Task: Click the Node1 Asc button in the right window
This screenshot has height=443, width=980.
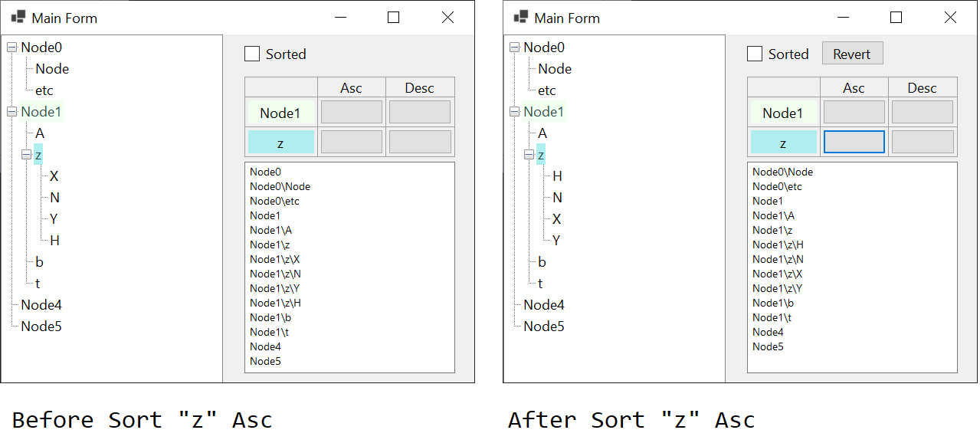Action: coord(854,112)
